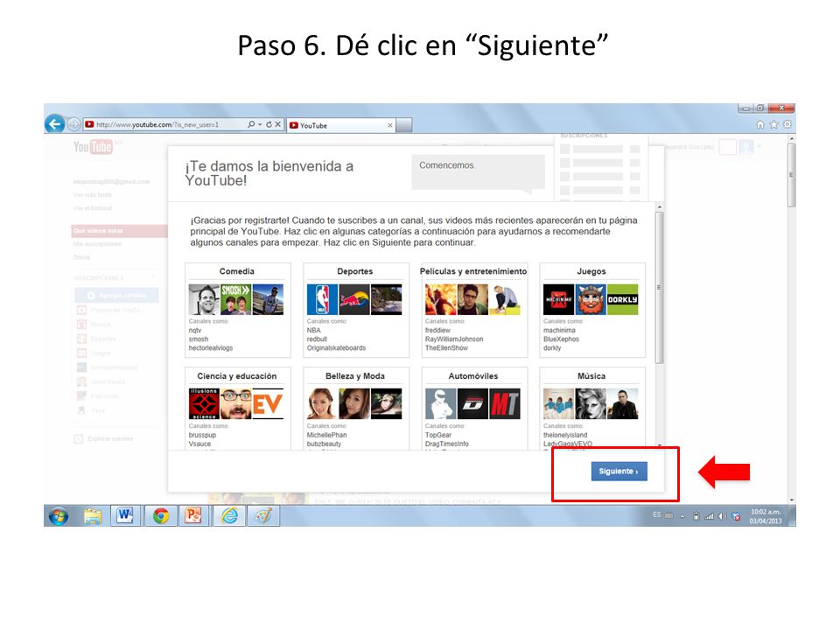Click the Machinima thumbnail in Juegos
This screenshot has height=630, width=840.
(x=559, y=299)
